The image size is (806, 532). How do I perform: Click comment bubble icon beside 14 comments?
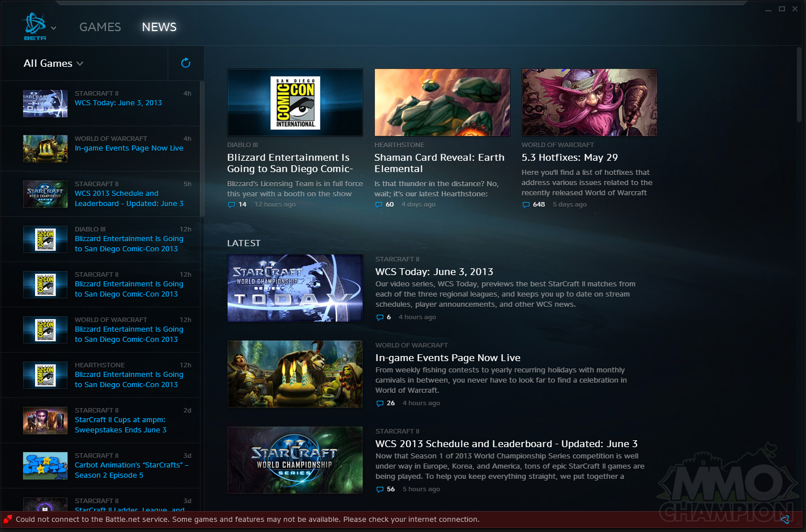(231, 205)
